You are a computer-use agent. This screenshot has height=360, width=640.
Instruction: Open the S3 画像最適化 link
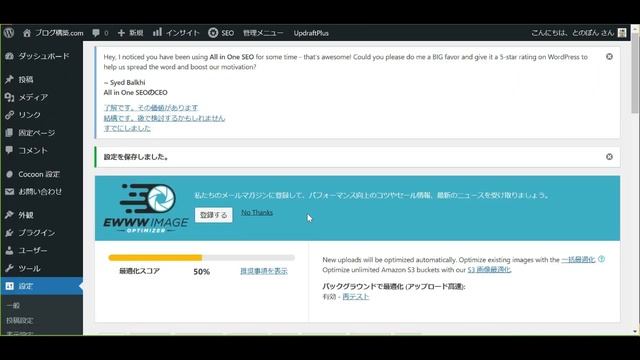tap(489, 270)
